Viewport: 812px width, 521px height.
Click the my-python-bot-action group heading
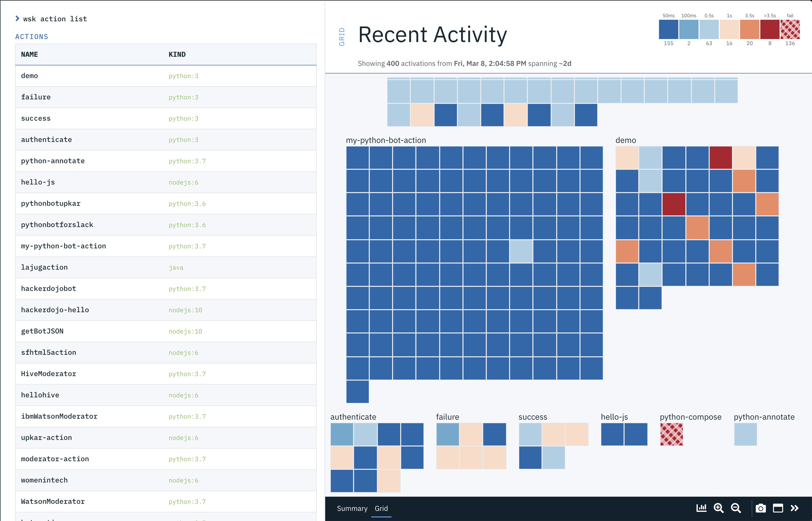click(386, 140)
